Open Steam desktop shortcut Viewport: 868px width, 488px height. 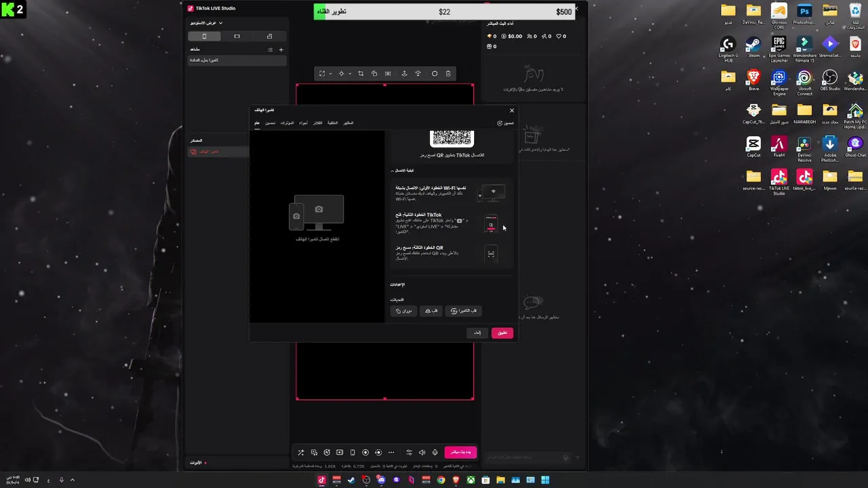(753, 47)
